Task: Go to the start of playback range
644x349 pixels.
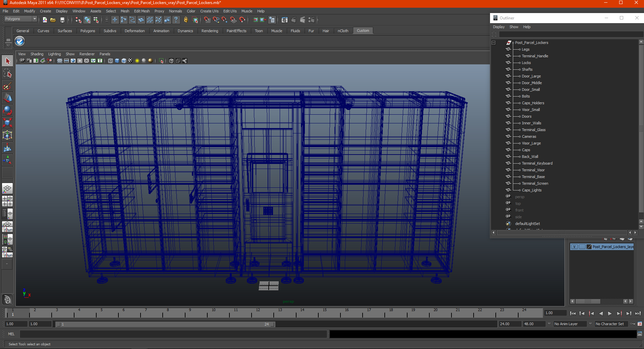Action: pyautogui.click(x=573, y=313)
